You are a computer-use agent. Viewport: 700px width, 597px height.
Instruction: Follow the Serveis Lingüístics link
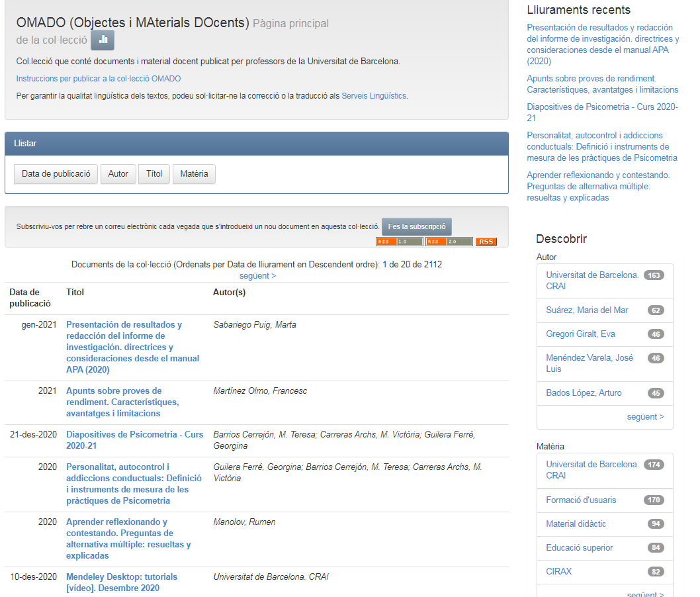[x=374, y=96]
